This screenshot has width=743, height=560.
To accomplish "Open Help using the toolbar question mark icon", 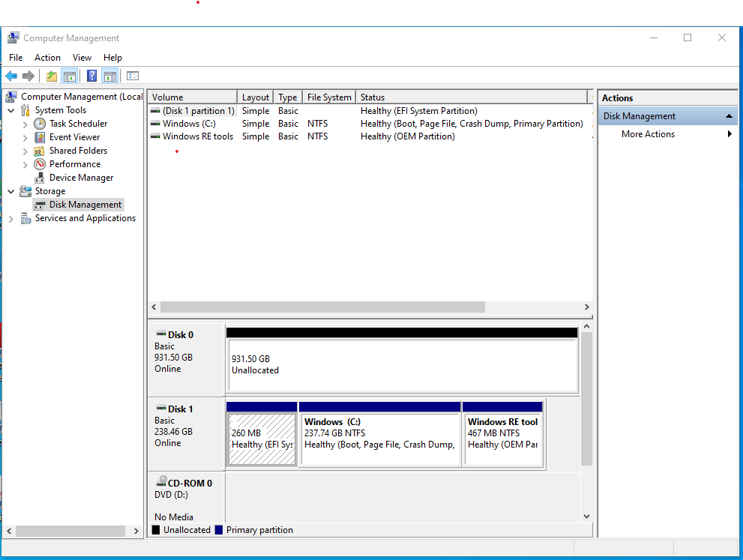I will point(91,76).
